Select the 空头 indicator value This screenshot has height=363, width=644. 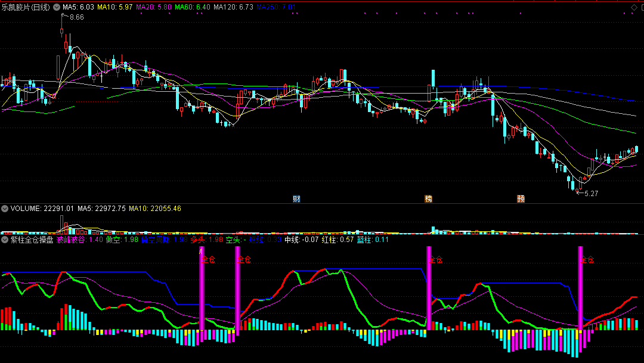[236, 240]
